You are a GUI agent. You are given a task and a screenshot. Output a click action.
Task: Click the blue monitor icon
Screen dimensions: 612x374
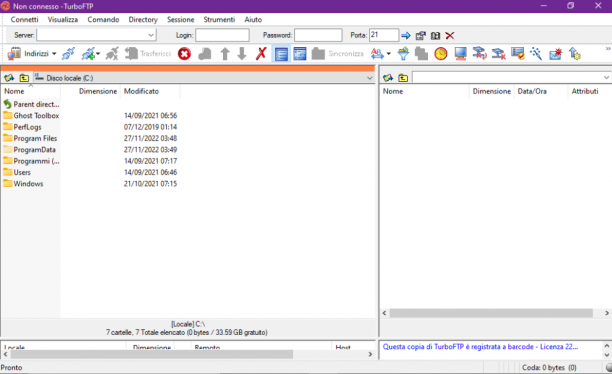pyautogui.click(x=461, y=53)
